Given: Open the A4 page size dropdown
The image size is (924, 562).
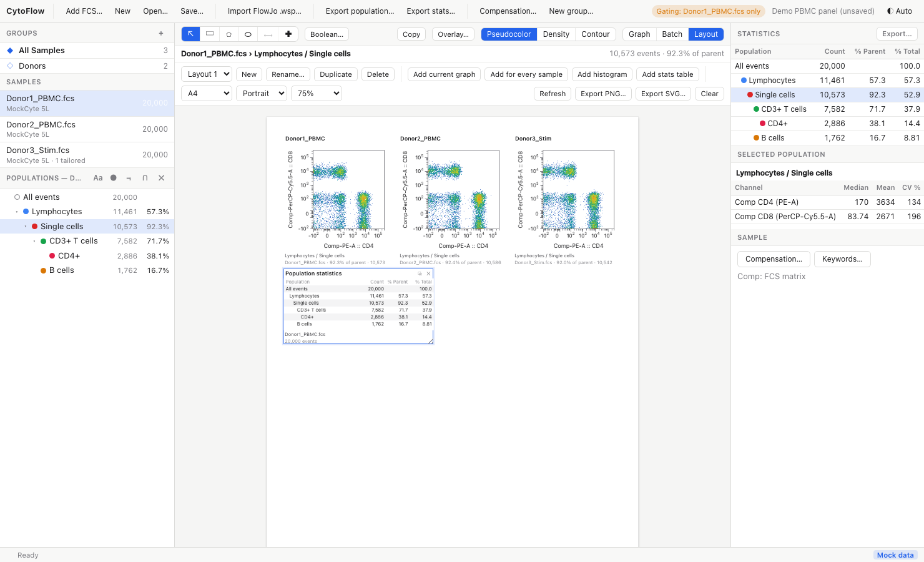Looking at the screenshot, I should pos(207,94).
